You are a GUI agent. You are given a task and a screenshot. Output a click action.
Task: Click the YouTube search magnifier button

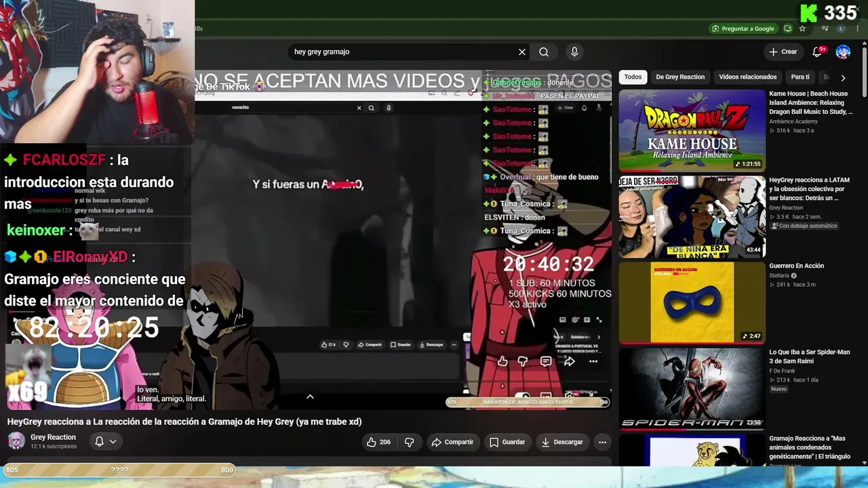tap(544, 52)
